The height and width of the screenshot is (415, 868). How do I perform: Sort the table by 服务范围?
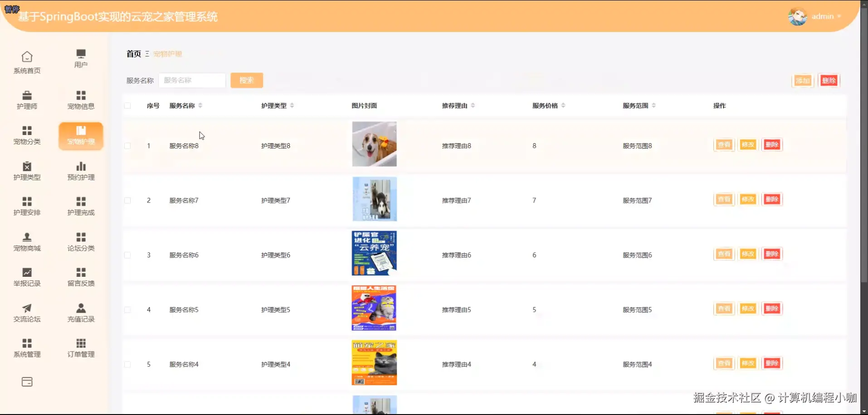click(653, 106)
